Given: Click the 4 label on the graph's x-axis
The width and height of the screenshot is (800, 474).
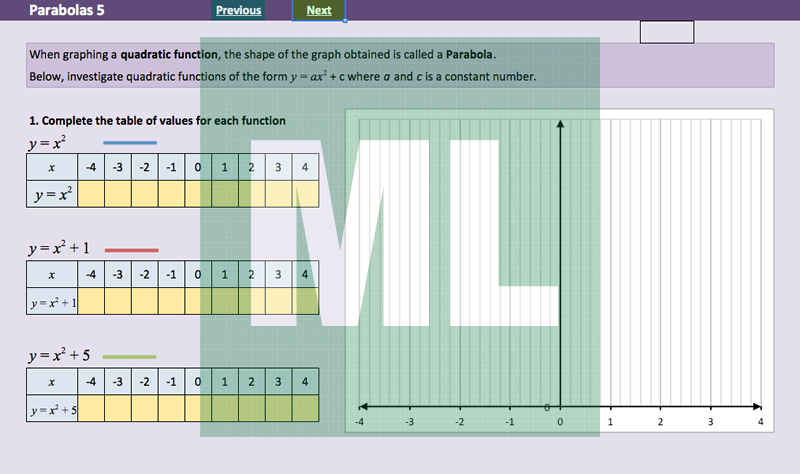Looking at the screenshot, I should pyautogui.click(x=760, y=423).
